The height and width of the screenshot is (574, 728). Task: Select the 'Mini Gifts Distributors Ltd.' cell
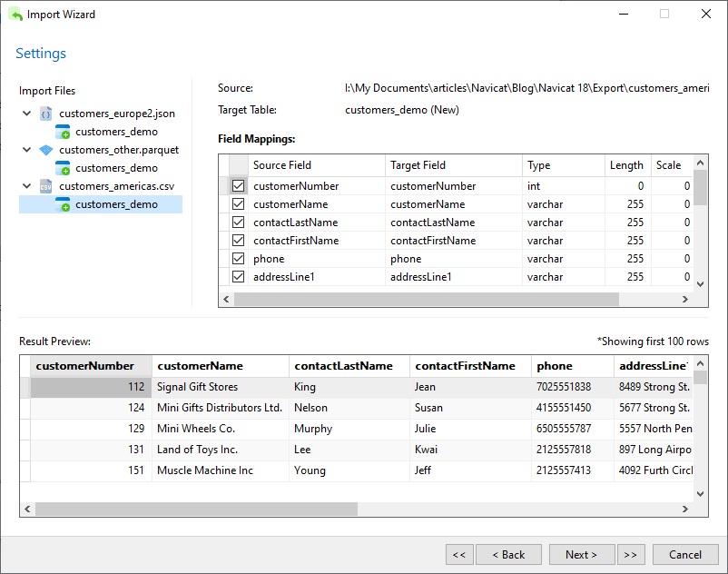[x=221, y=408]
